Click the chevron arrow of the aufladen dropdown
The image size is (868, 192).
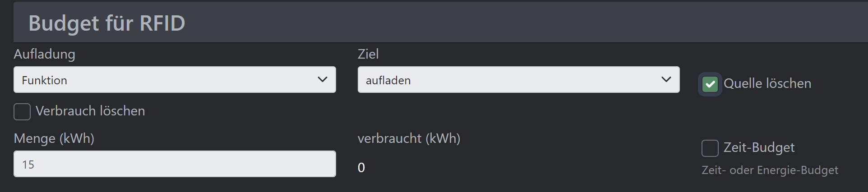pos(666,80)
